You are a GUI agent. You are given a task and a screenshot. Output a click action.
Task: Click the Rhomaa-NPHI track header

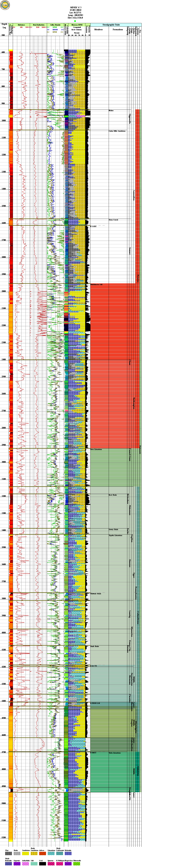point(77,25)
